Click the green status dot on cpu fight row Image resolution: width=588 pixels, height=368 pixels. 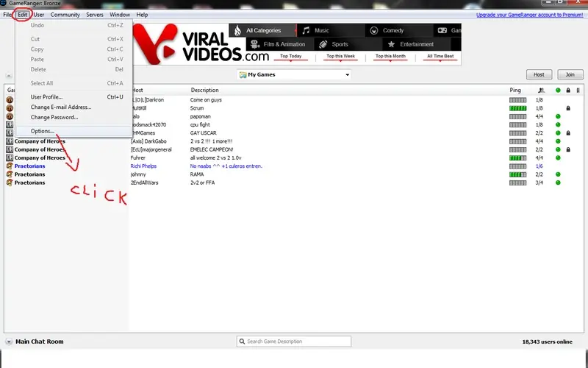558,124
